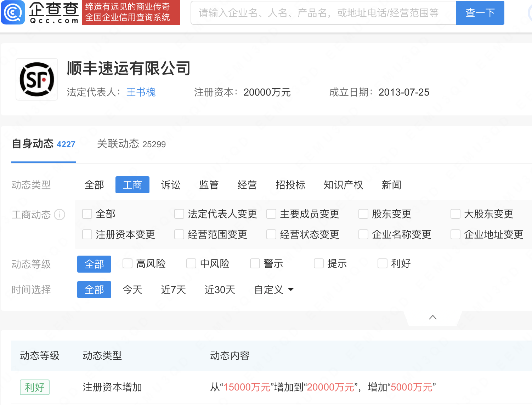Open 王书槐 legal representative profile
The width and height of the screenshot is (532, 405).
click(141, 92)
